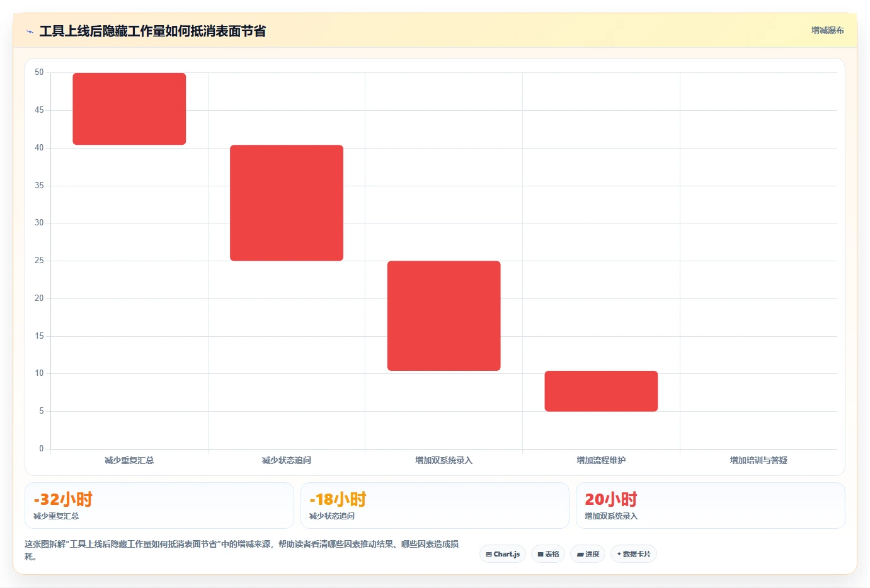Image resolution: width=870 pixels, height=588 pixels.
Task: Select the 数据卡片 tag chip
Action: tap(634, 554)
